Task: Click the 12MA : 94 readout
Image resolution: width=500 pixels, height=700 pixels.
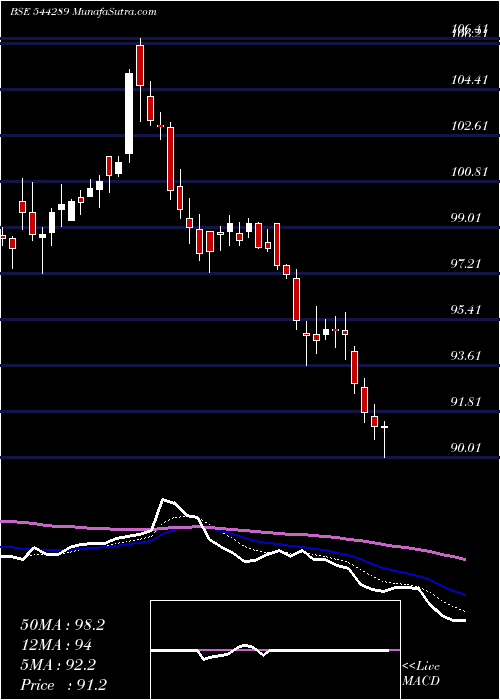Action: (56, 645)
